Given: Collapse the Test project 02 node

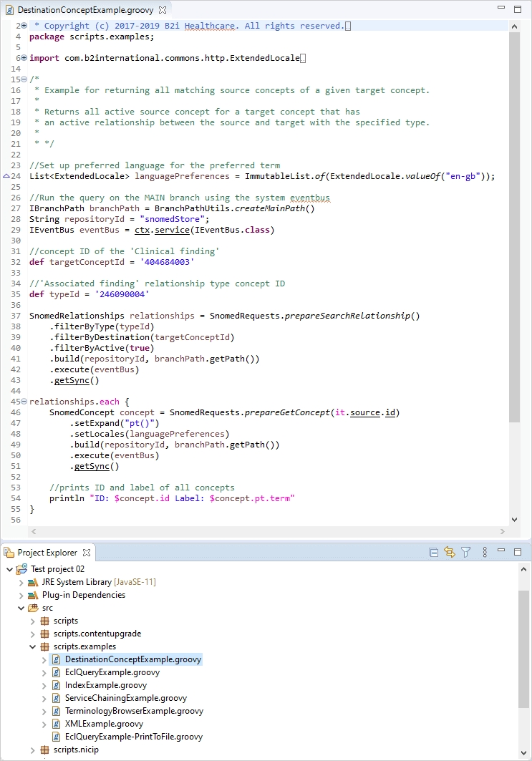Looking at the screenshot, I should [x=9, y=569].
